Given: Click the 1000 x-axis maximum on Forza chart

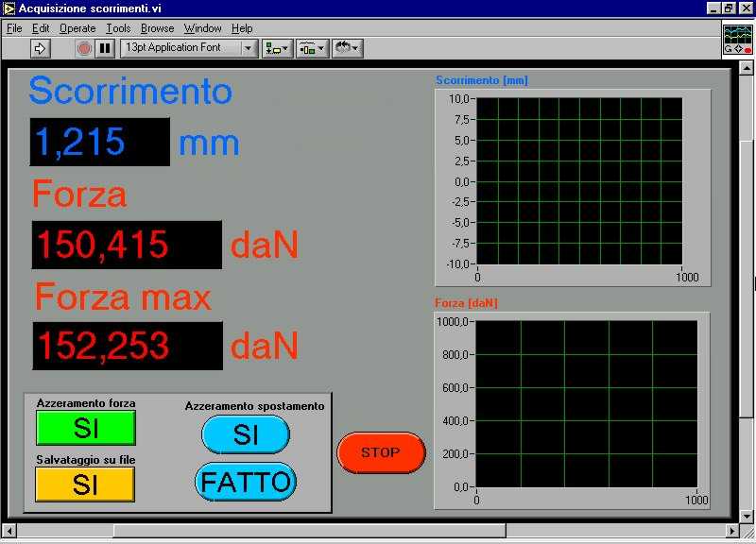Looking at the screenshot, I should 696,501.
